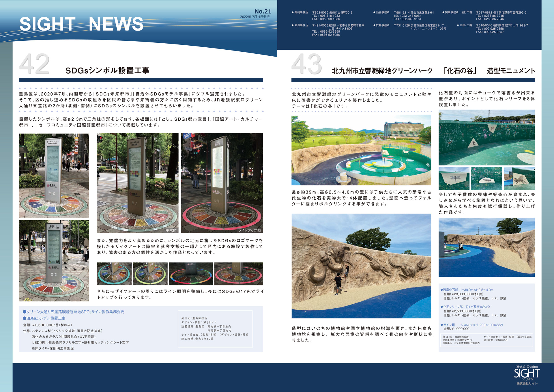This screenshot has height=392, width=554.
Task: Click the SDGsシンボル設置工事 title
Action: coord(107,70)
